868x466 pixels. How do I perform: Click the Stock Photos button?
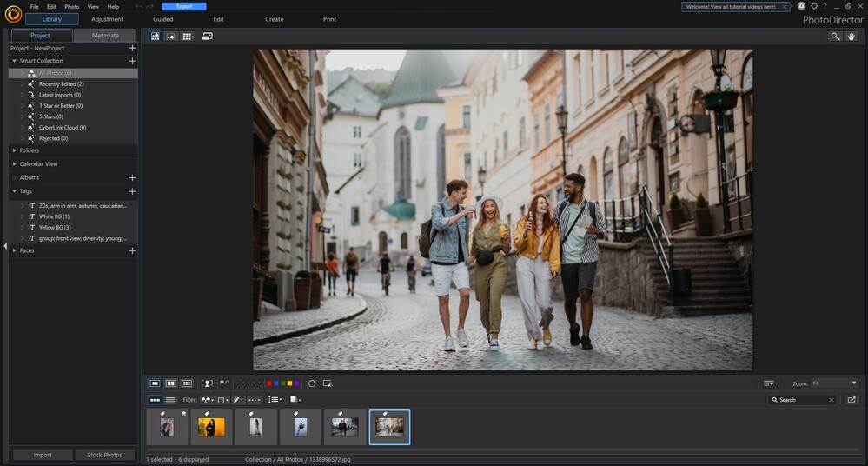105,455
